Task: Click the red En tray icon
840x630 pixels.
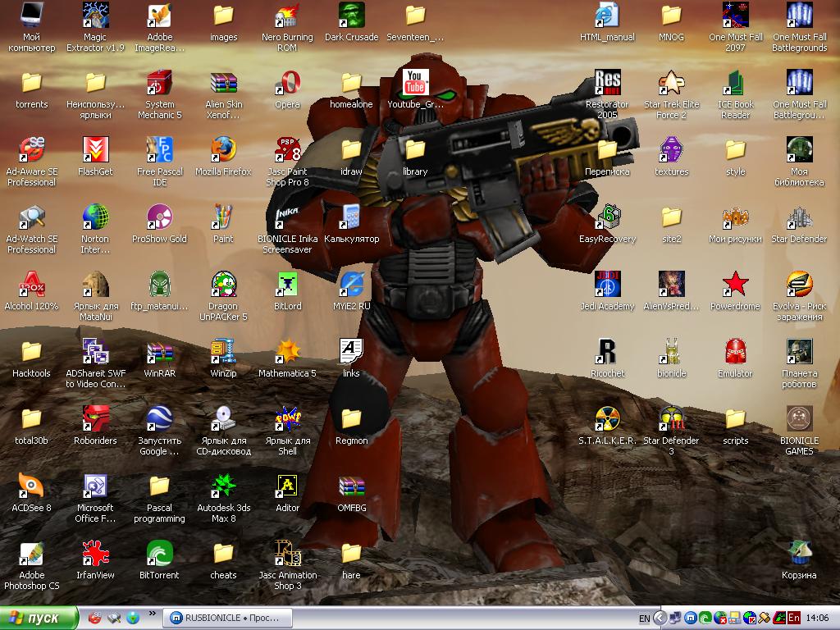Action: coord(794,619)
